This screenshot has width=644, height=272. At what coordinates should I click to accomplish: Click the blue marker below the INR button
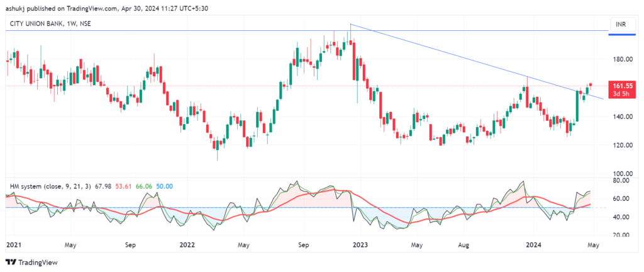pyautogui.click(x=622, y=35)
